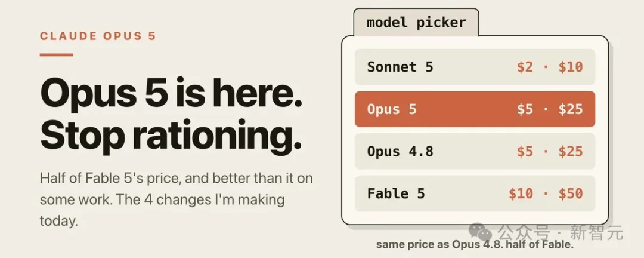Click 'Half of Fable 5's price' text line

click(x=110, y=179)
